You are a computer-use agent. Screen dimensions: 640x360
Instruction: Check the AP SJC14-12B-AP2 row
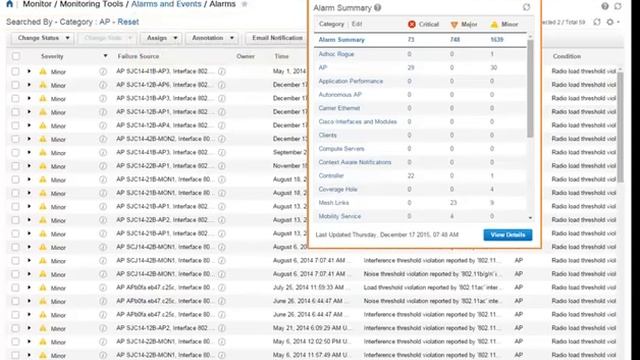point(16,328)
